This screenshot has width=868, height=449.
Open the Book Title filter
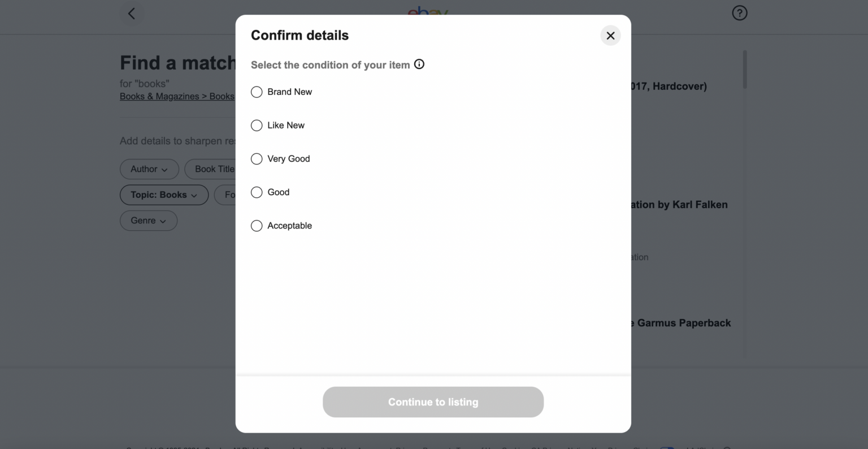(x=214, y=169)
